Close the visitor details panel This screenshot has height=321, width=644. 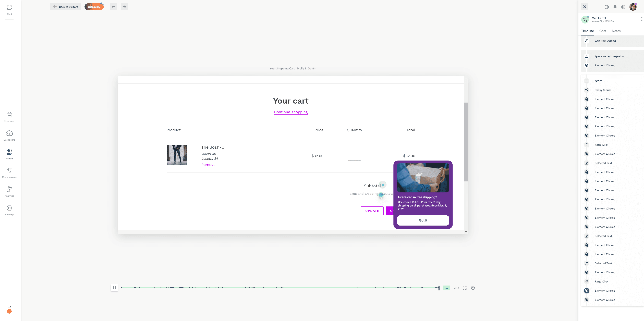tap(585, 7)
